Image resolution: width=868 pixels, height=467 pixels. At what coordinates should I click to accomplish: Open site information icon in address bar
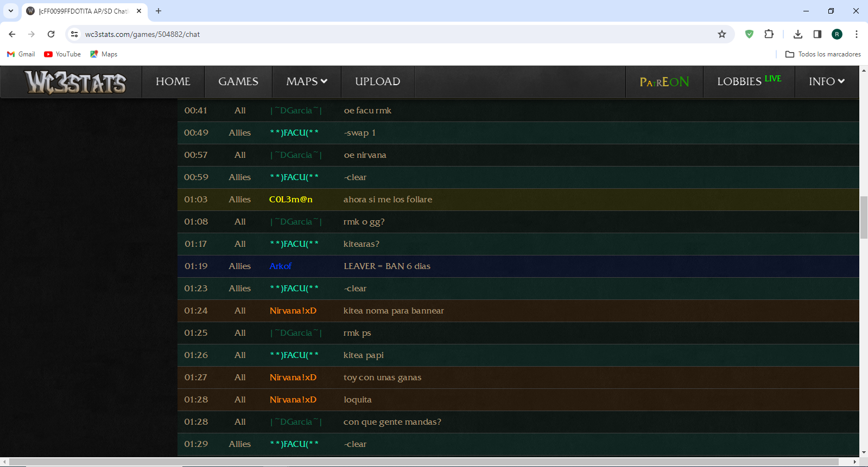74,34
